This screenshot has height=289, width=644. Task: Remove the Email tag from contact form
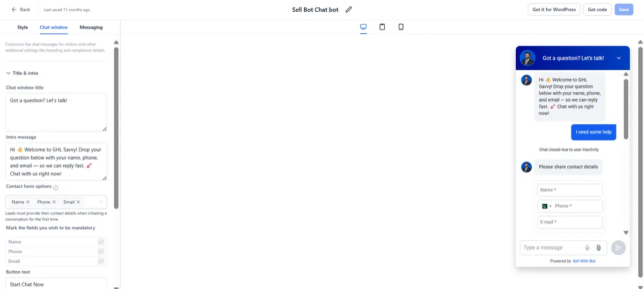(78, 202)
